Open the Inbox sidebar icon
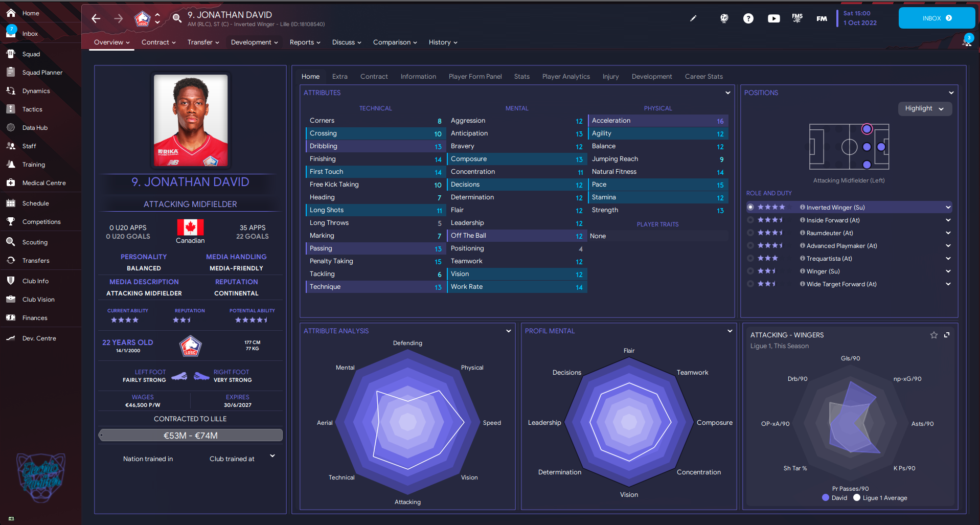Viewport: 980px width, 525px height. click(x=11, y=33)
